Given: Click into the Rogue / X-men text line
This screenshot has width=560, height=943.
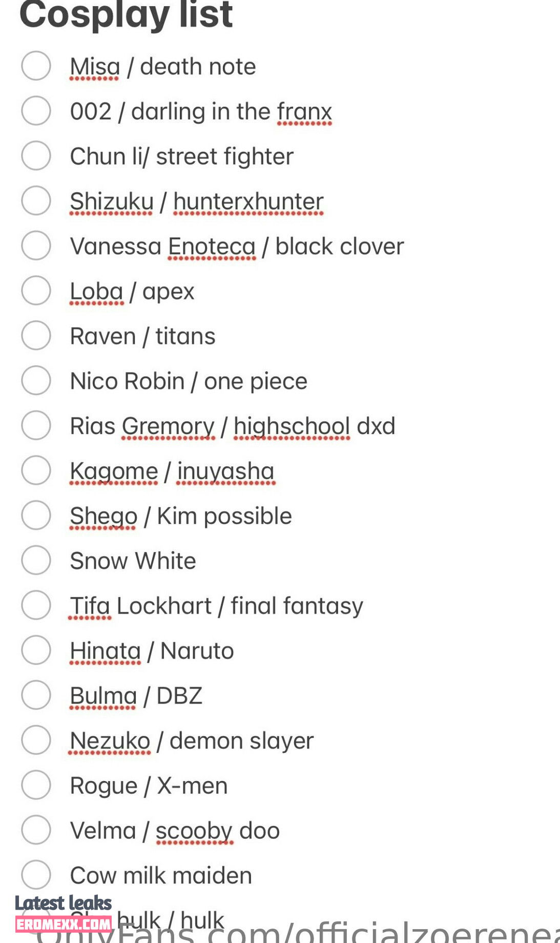Looking at the screenshot, I should [x=149, y=786].
